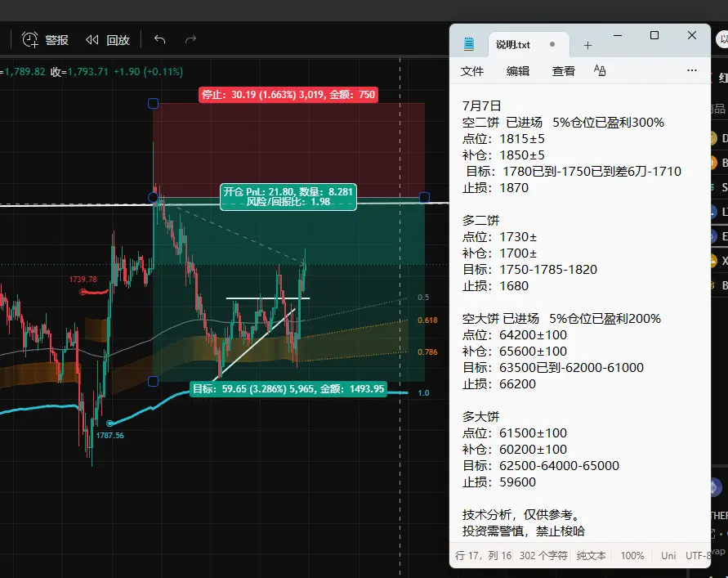Open the 编辑 menu
Screen dimensions: 728x578
[x=518, y=71]
